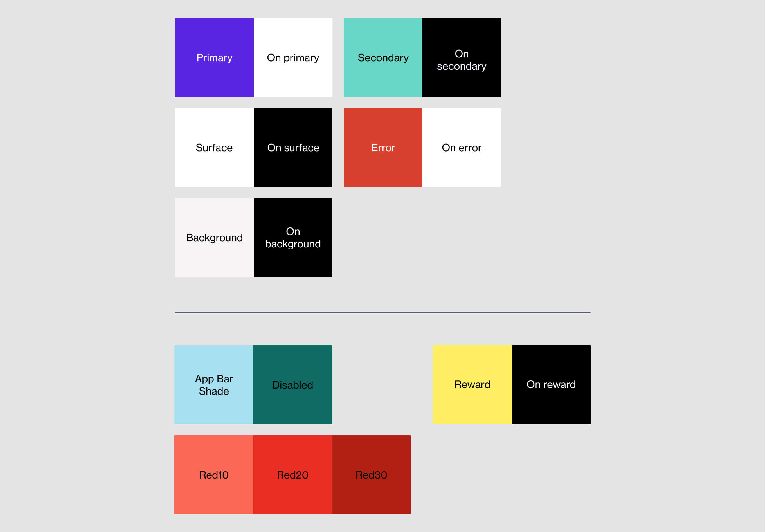Click the Secondary color block
765x532 pixels.
click(384, 57)
